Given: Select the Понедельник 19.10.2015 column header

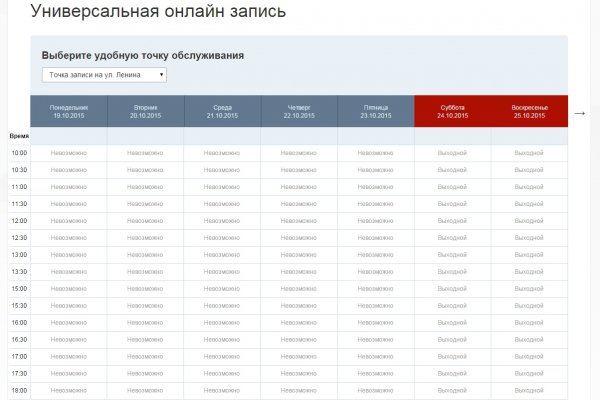Looking at the screenshot, I should [x=69, y=111].
